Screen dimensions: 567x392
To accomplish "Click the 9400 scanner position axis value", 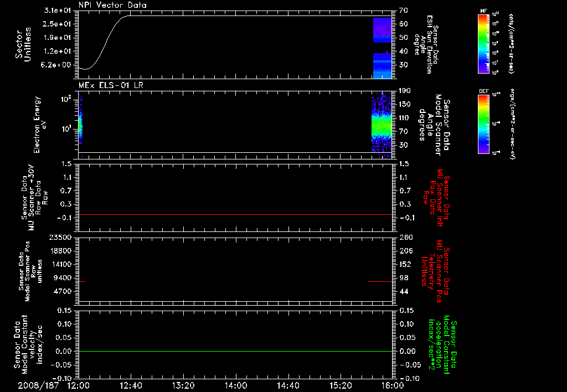I will pyautogui.click(x=63, y=278).
